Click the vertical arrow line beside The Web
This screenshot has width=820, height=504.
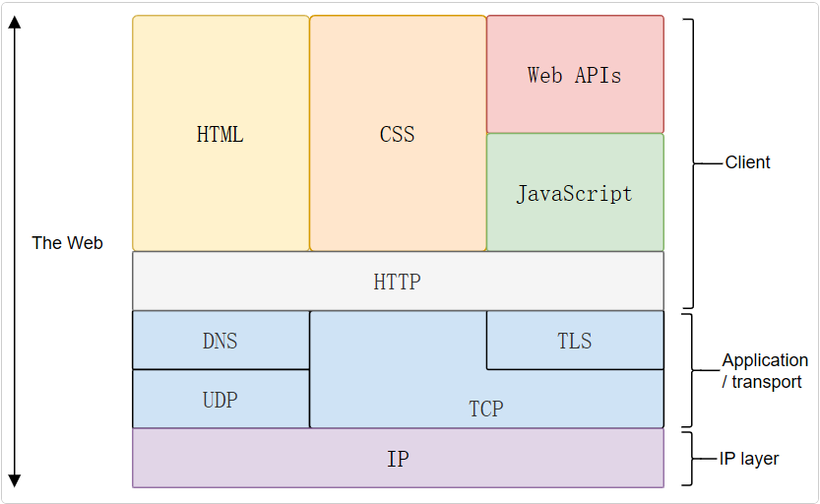pyautogui.click(x=15, y=251)
